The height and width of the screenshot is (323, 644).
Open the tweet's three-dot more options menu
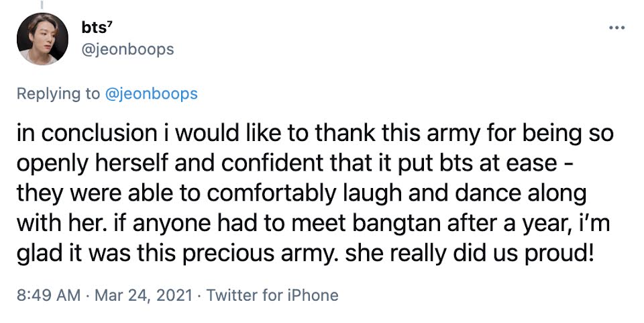point(616,28)
